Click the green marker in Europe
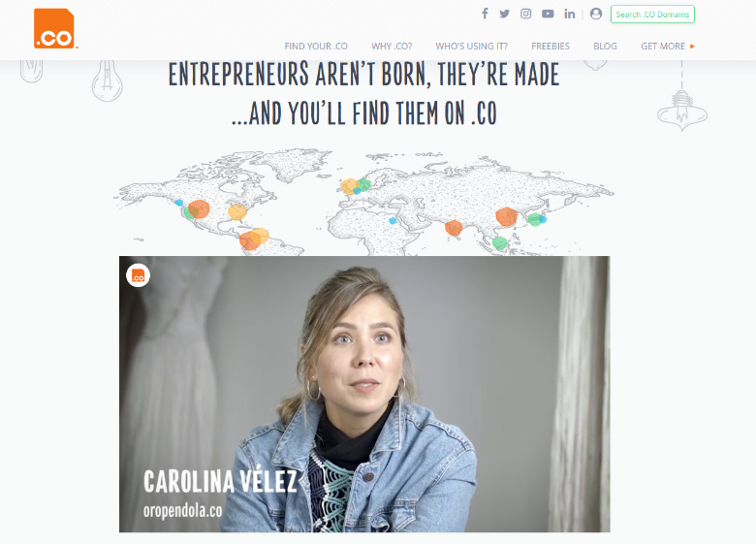Screen dimensions: 756x544 (x=364, y=184)
